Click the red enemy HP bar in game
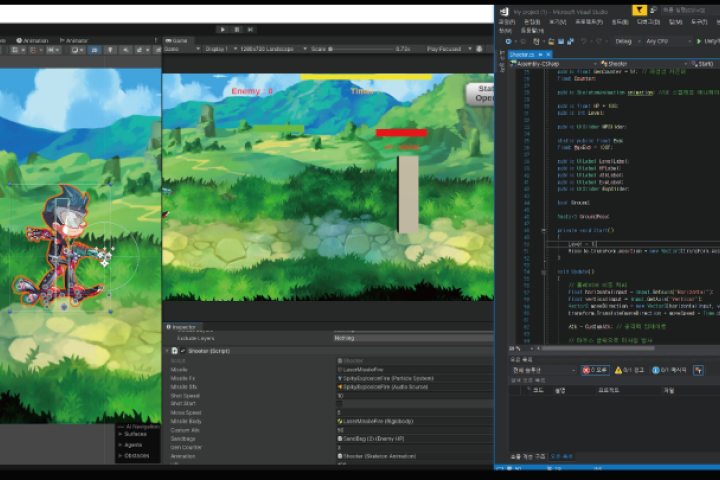720x480 pixels. (x=401, y=133)
